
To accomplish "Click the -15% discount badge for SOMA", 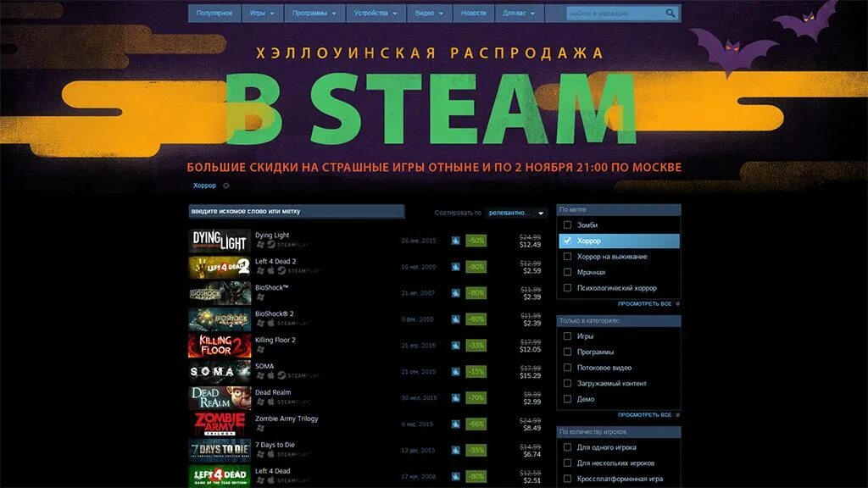I will click(476, 372).
